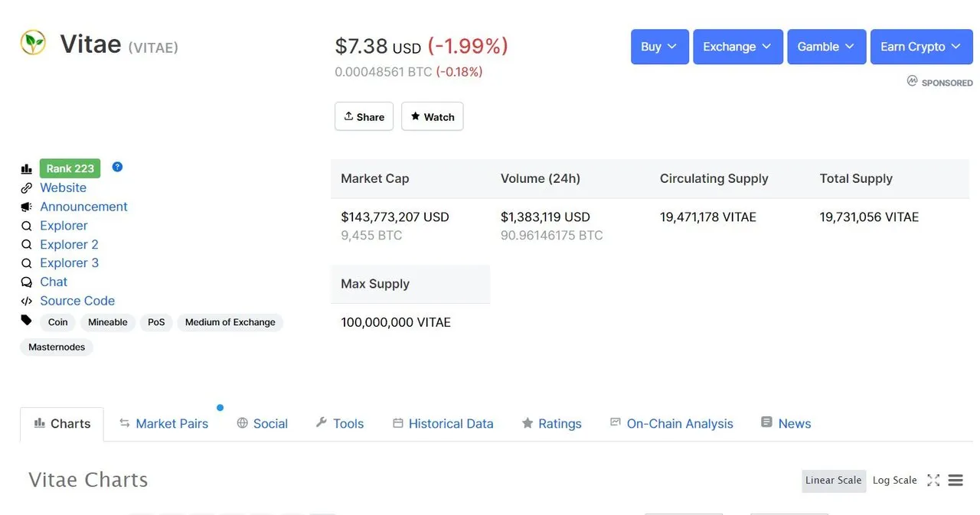
Task: Expand the Buy dropdown
Action: click(660, 47)
